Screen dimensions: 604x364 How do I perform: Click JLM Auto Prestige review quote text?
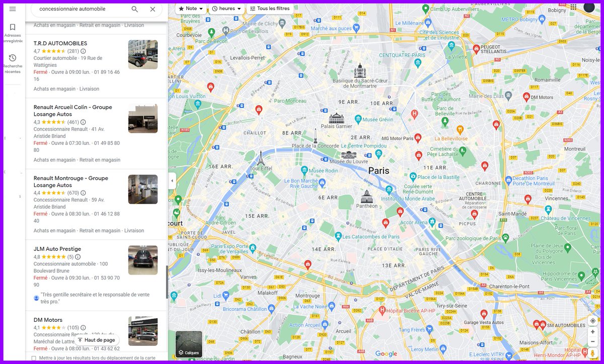point(95,298)
